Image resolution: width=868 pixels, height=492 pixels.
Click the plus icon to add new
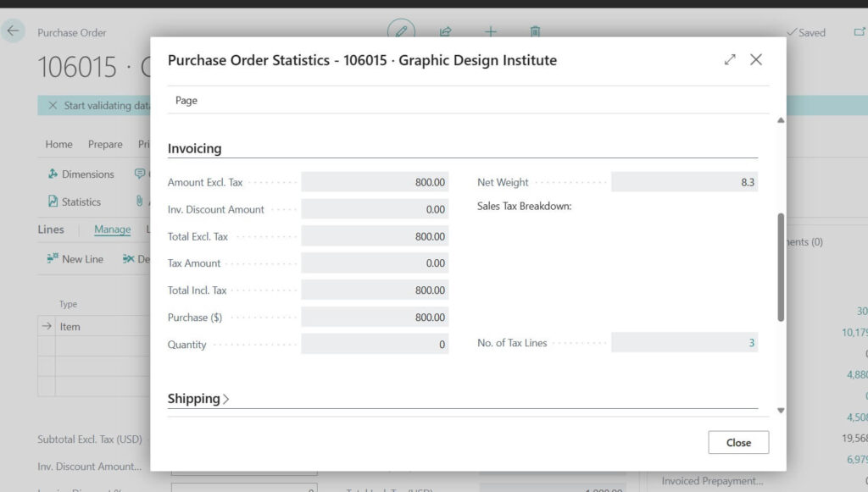[490, 31]
